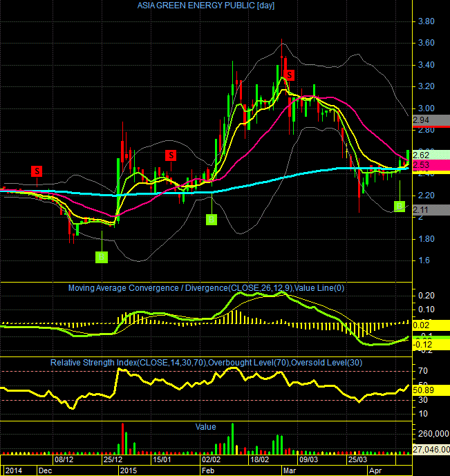Click the Mar month label on the time axis
Screen dimensions: 450x476
tap(290, 470)
